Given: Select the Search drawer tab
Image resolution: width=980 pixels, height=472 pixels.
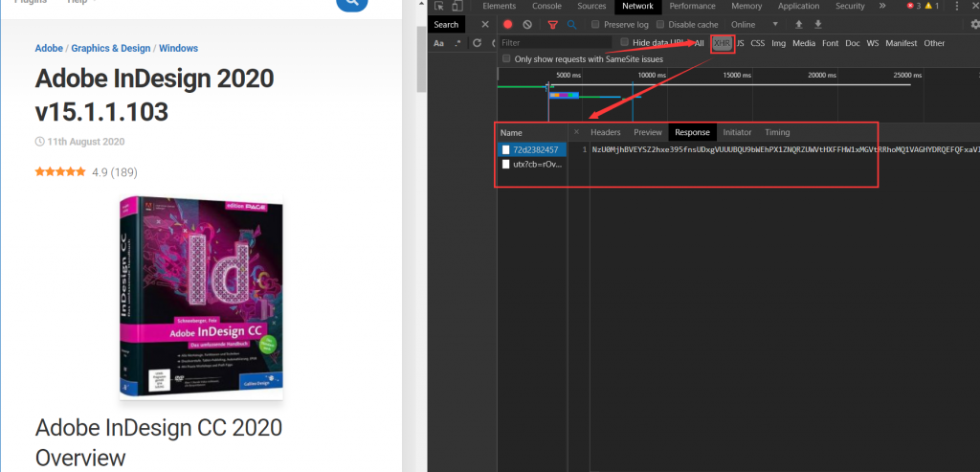Looking at the screenshot, I should [446, 24].
